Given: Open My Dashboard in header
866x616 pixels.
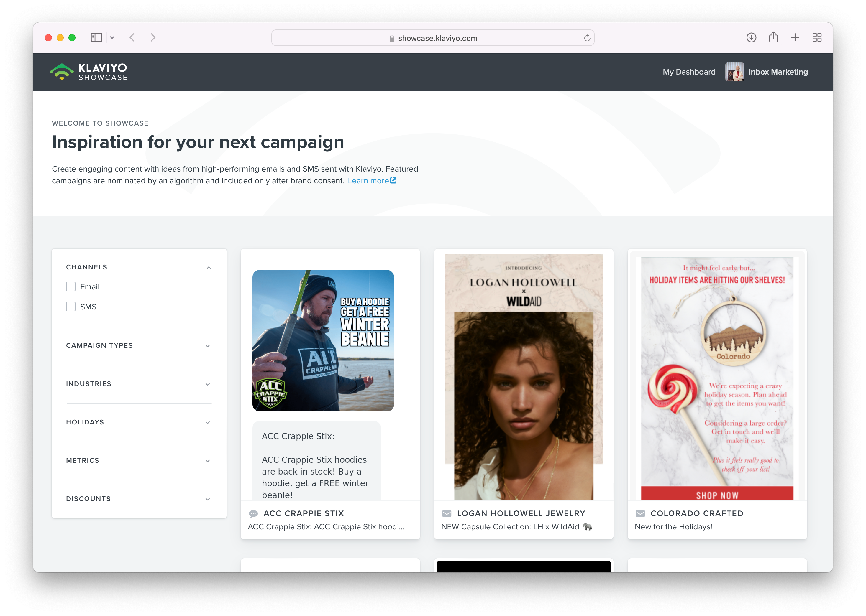Looking at the screenshot, I should tap(689, 72).
